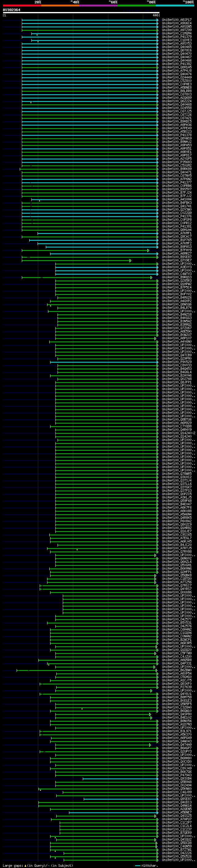Select hit label UniRef100_Q6T8C6
The width and height of the screenshot is (197, 868).
(176, 50)
